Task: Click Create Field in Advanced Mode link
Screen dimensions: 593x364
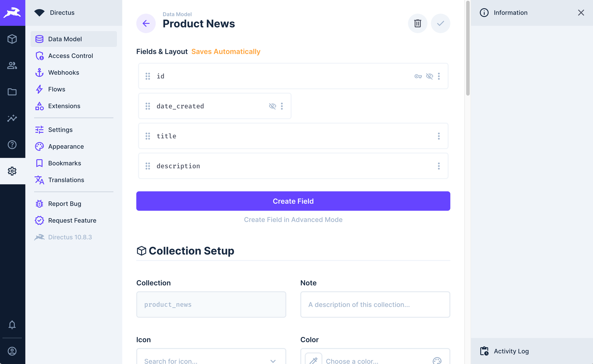Action: pyautogui.click(x=293, y=220)
